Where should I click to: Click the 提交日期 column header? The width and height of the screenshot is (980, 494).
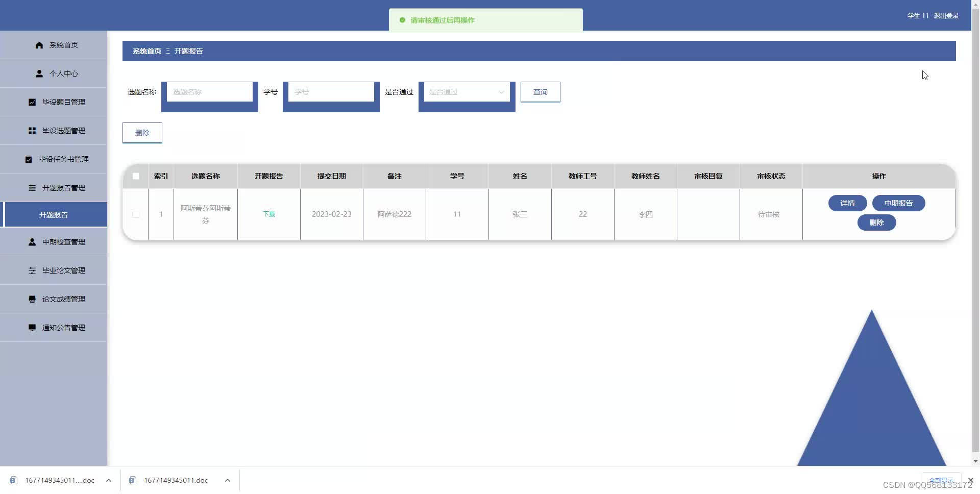tap(332, 176)
